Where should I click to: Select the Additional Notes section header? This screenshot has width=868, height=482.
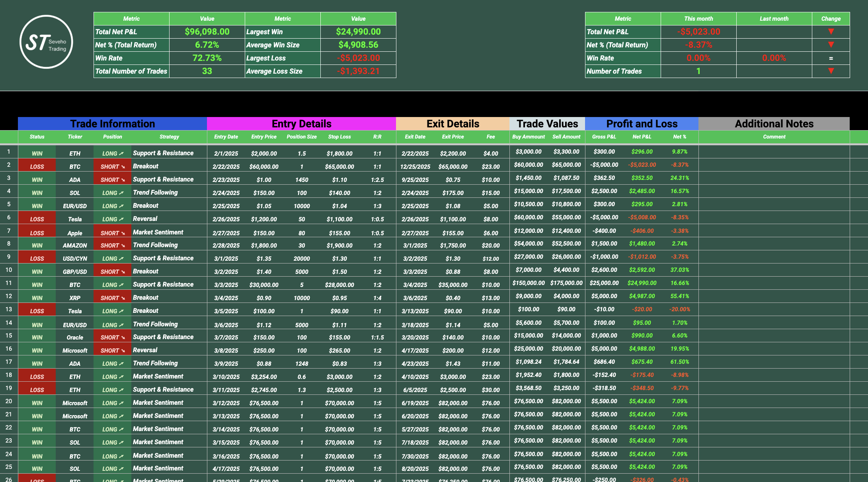pyautogui.click(x=774, y=123)
